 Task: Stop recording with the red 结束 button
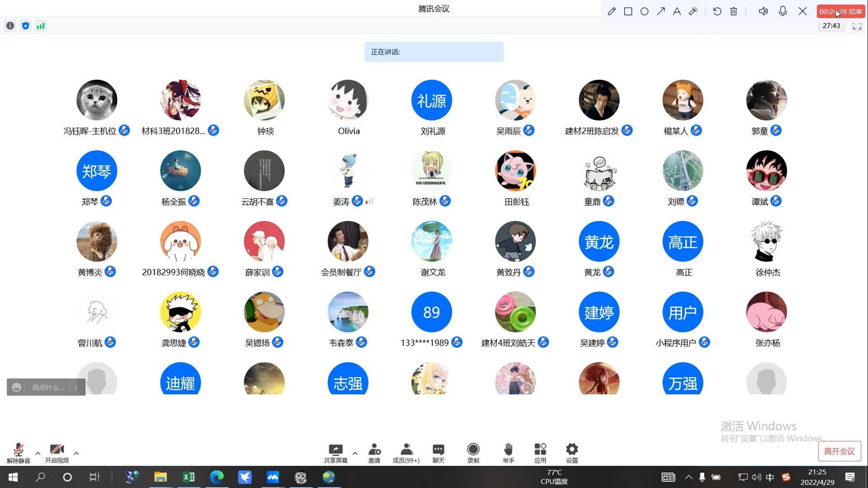coord(840,11)
